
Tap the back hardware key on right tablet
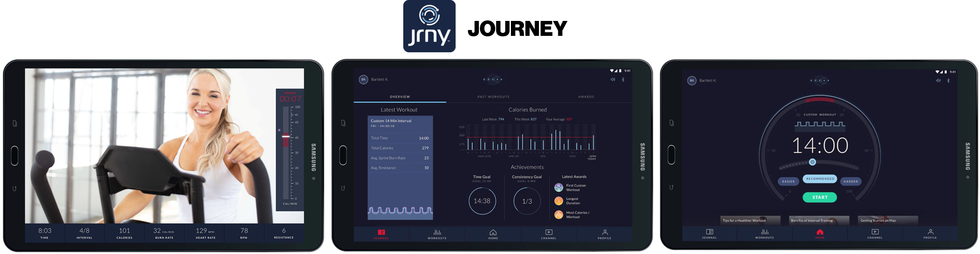tap(671, 188)
